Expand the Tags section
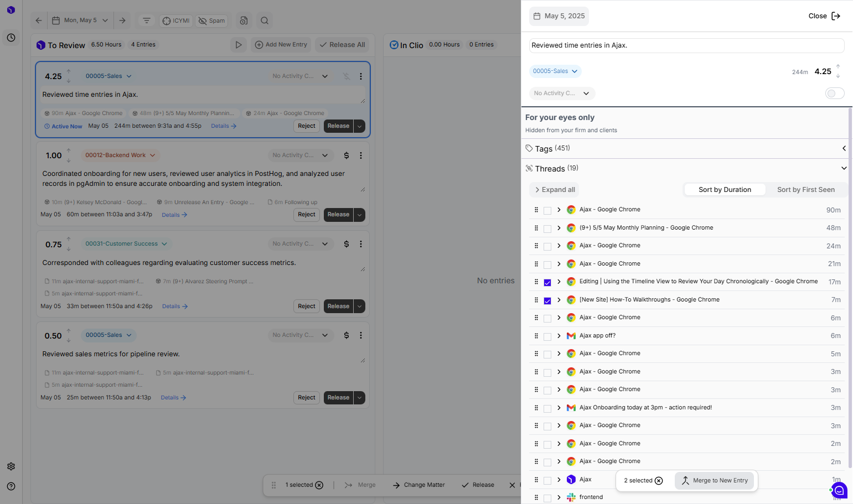853x504 pixels. pos(844,148)
